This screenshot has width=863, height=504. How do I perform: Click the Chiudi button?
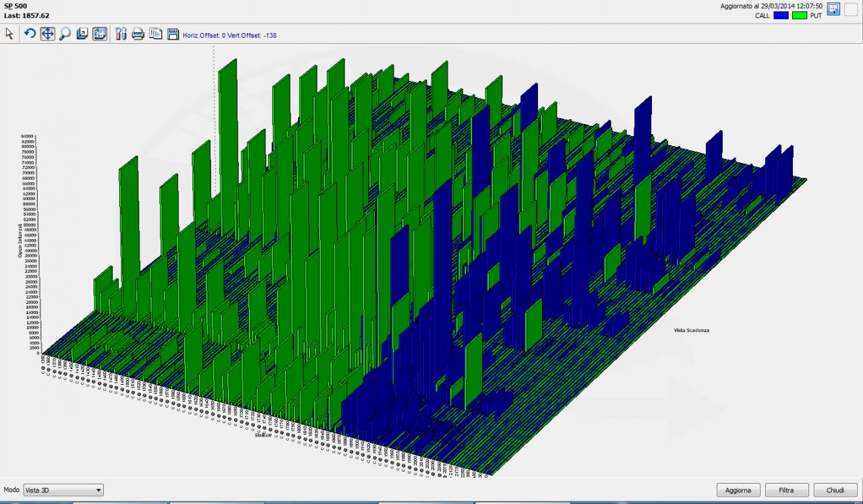tap(835, 490)
